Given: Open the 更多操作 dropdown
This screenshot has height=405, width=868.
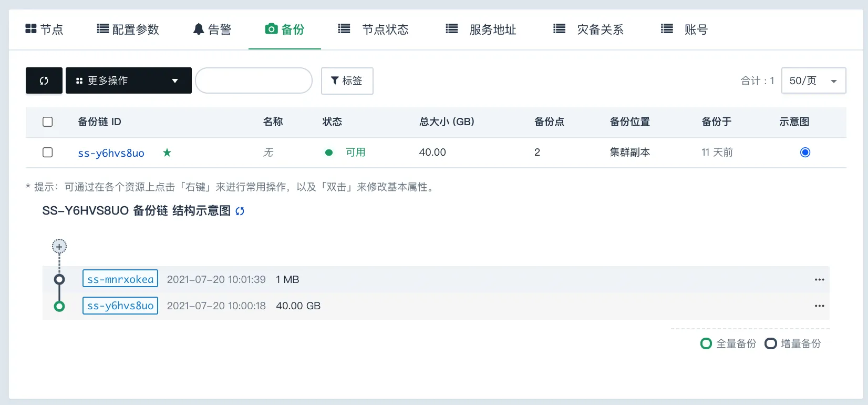Looking at the screenshot, I should (128, 80).
